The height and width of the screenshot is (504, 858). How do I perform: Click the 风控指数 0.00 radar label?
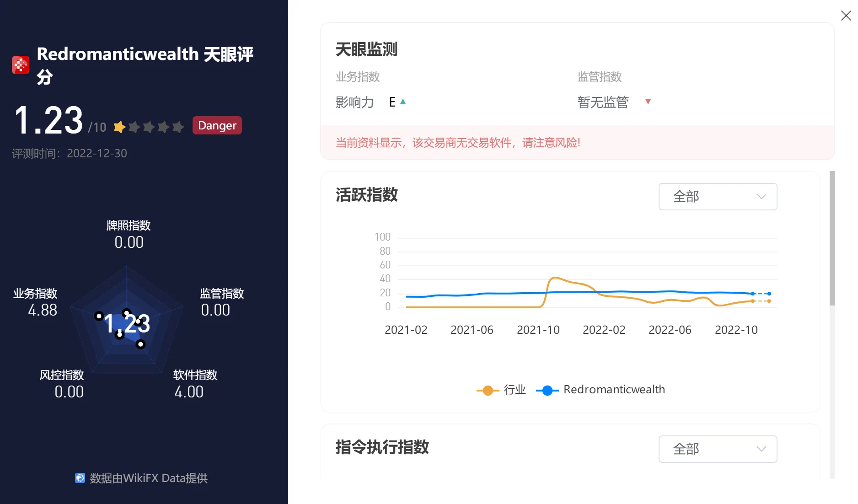(62, 384)
